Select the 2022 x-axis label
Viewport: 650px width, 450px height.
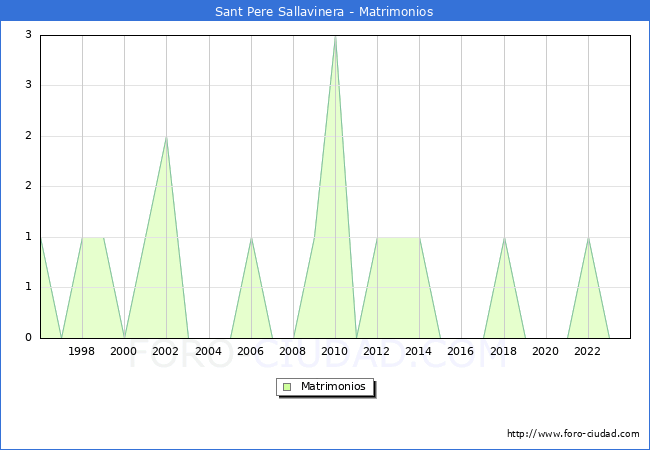click(x=587, y=351)
